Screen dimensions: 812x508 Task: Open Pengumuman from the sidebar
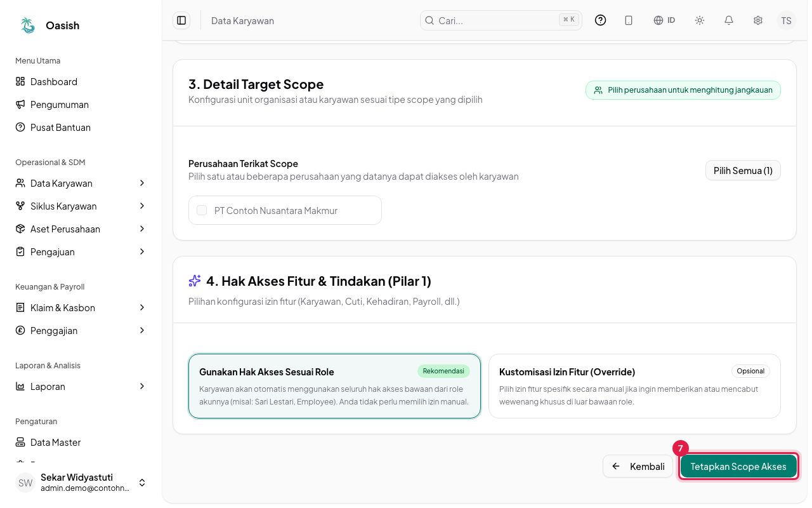(81, 105)
